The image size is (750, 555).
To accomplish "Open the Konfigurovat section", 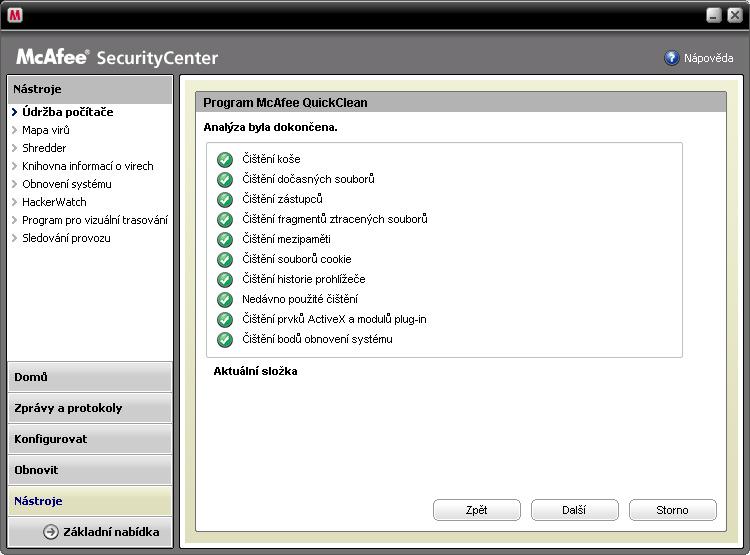I will [90, 439].
